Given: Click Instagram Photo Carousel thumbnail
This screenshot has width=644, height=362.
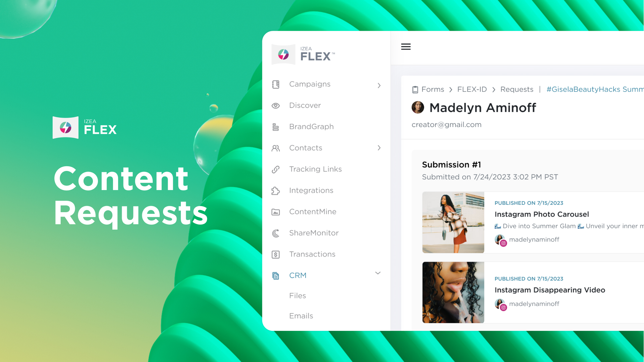Looking at the screenshot, I should (x=453, y=222).
